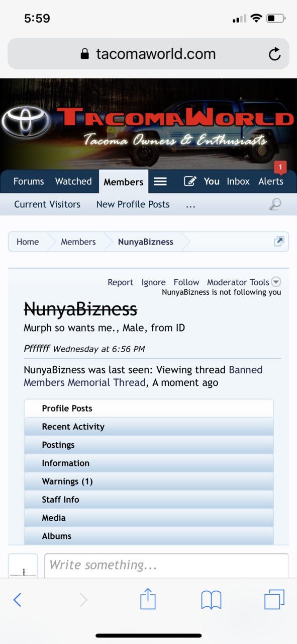Image resolution: width=297 pixels, height=644 pixels.
Task: Select the Profile Posts tab
Action: pyautogui.click(x=149, y=409)
